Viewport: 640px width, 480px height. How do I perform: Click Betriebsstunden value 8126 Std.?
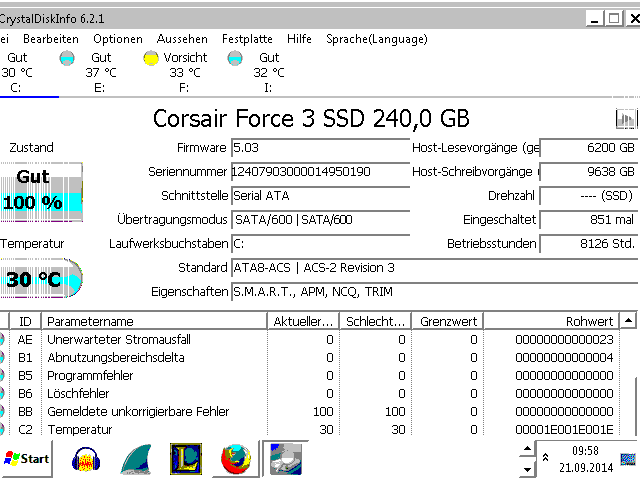(589, 244)
